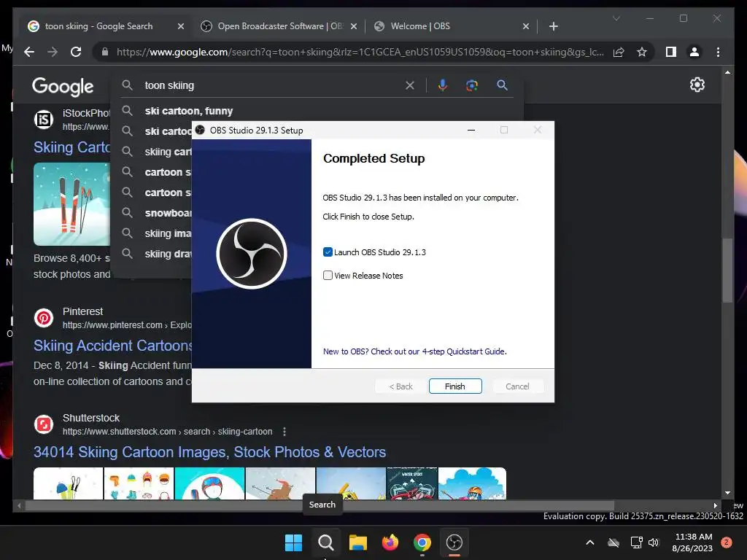Open more options for Shutterstock result
The image size is (747, 560).
tap(285, 432)
